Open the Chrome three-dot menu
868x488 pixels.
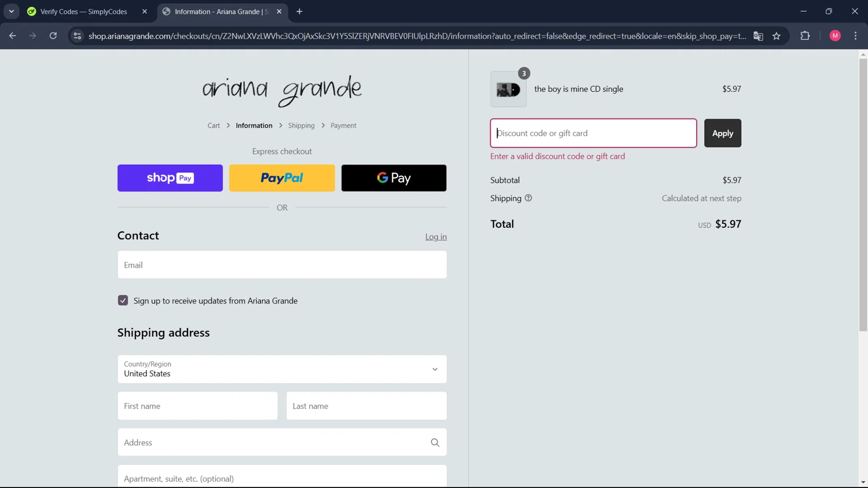(x=855, y=36)
